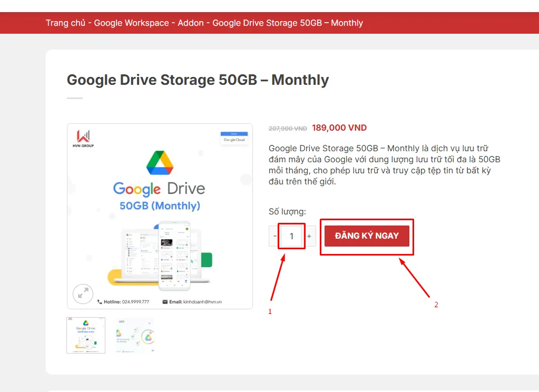Open Google Workspace breadcrumb link
539x392 pixels.
click(131, 23)
